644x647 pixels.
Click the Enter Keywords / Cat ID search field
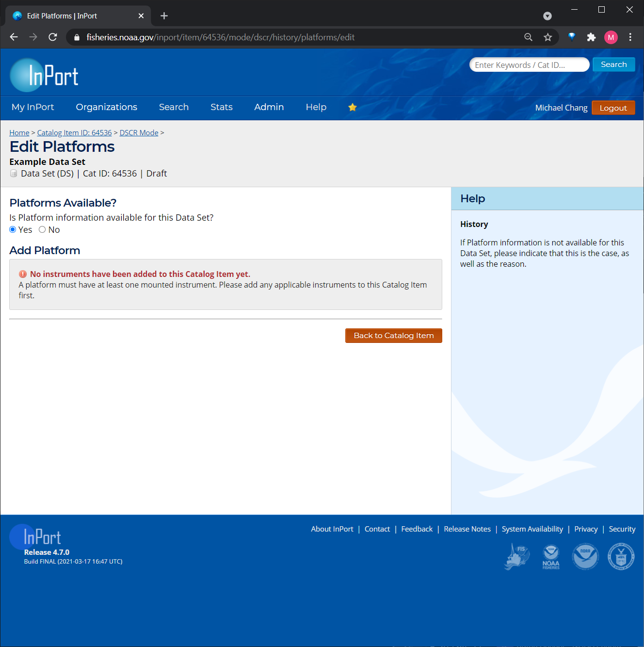tap(530, 65)
